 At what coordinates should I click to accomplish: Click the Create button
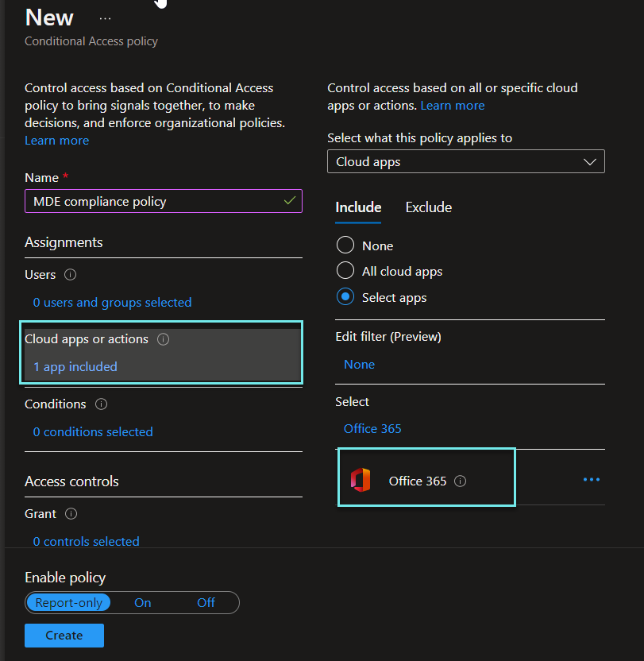click(64, 636)
